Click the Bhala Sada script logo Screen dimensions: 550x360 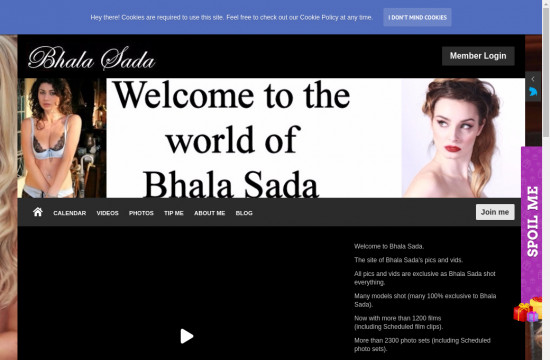click(x=92, y=58)
